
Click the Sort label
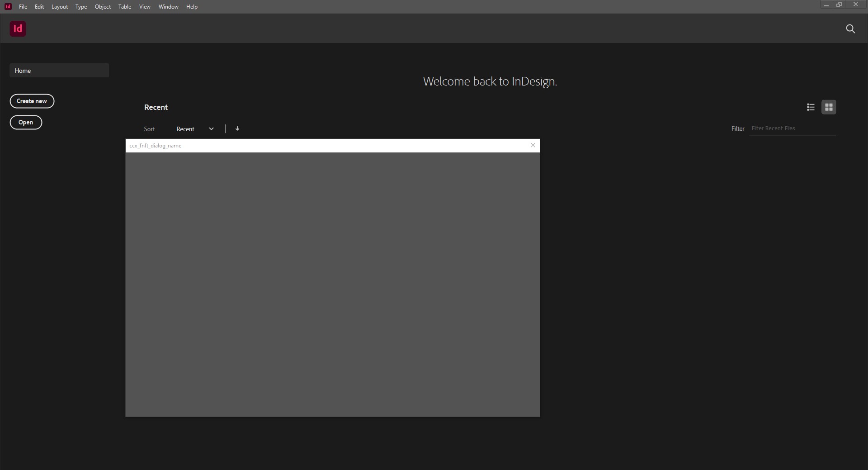(x=150, y=129)
